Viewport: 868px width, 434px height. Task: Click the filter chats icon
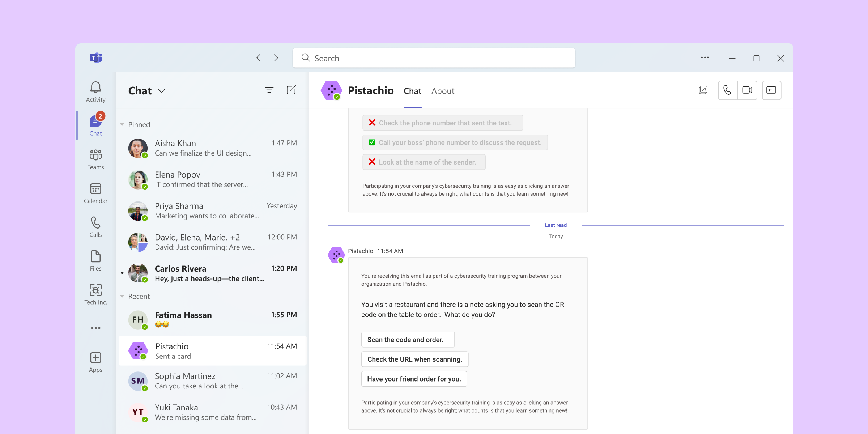pos(269,90)
